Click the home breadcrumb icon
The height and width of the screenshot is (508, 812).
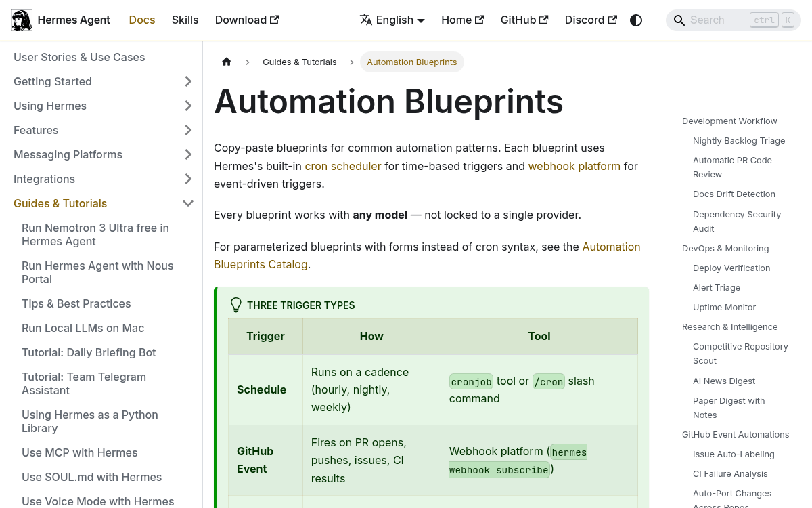227,62
